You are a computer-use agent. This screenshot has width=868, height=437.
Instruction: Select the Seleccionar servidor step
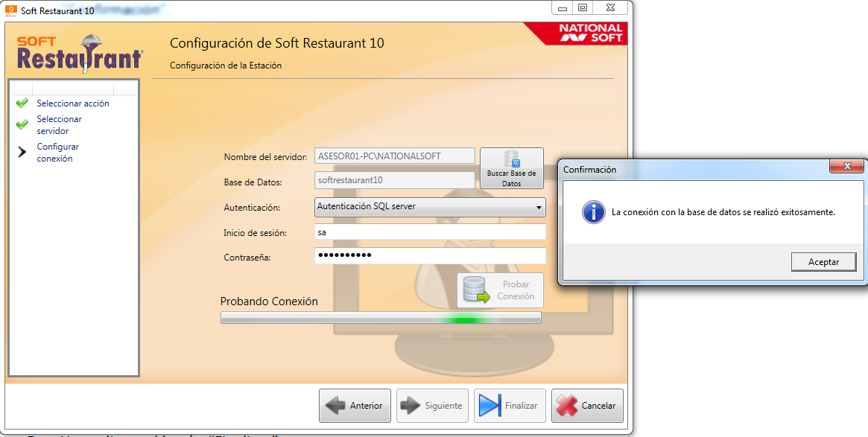click(x=59, y=124)
